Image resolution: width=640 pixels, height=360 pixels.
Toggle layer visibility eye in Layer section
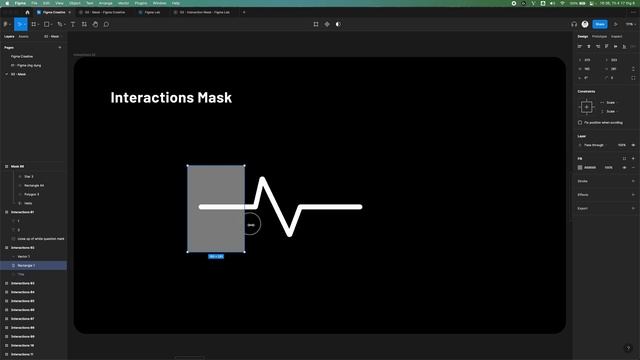tap(633, 145)
